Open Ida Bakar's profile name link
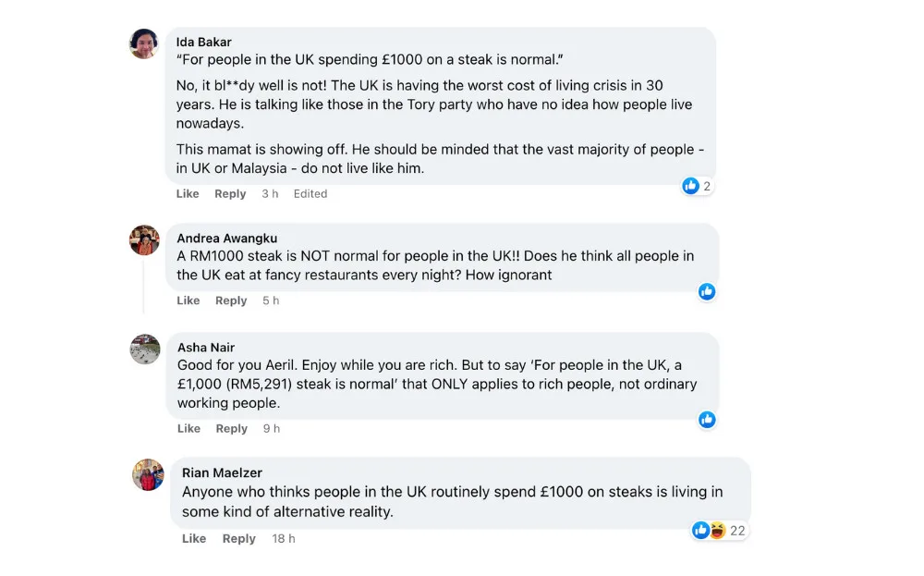The height and width of the screenshot is (576, 924). [203, 42]
